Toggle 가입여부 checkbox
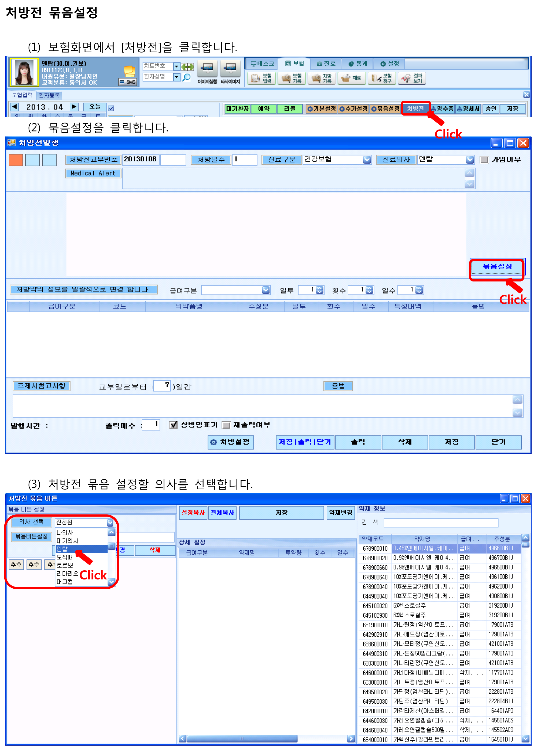 pos(484,160)
